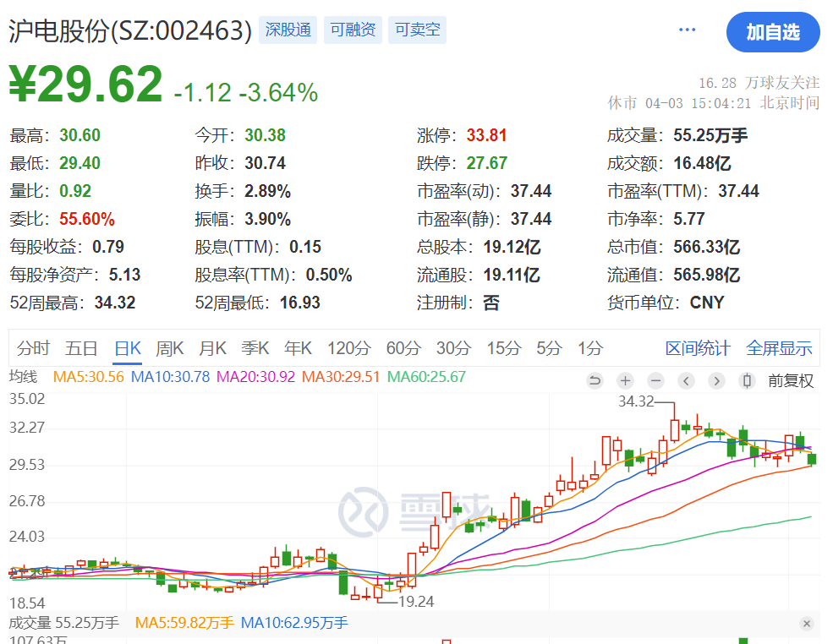This screenshot has width=833, height=644.
Task: Click the 涨停 value 33.81
Action: (486, 135)
